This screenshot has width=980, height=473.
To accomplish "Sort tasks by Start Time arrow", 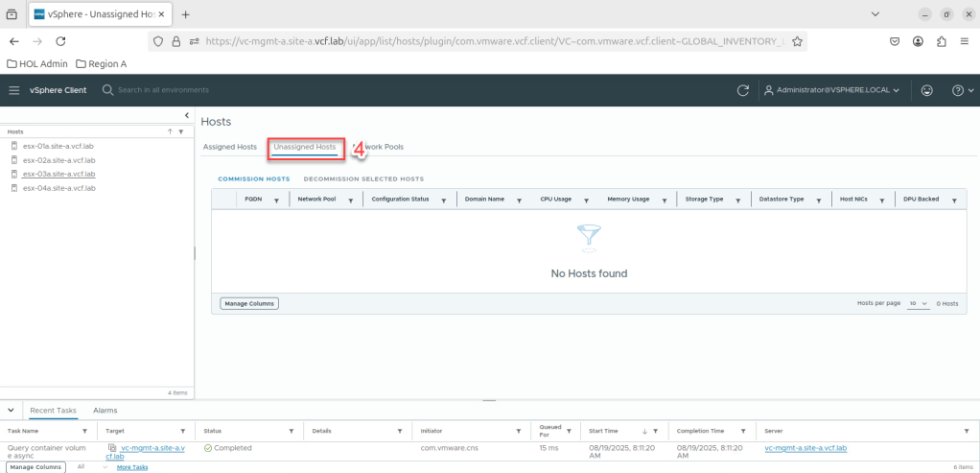I will click(644, 431).
